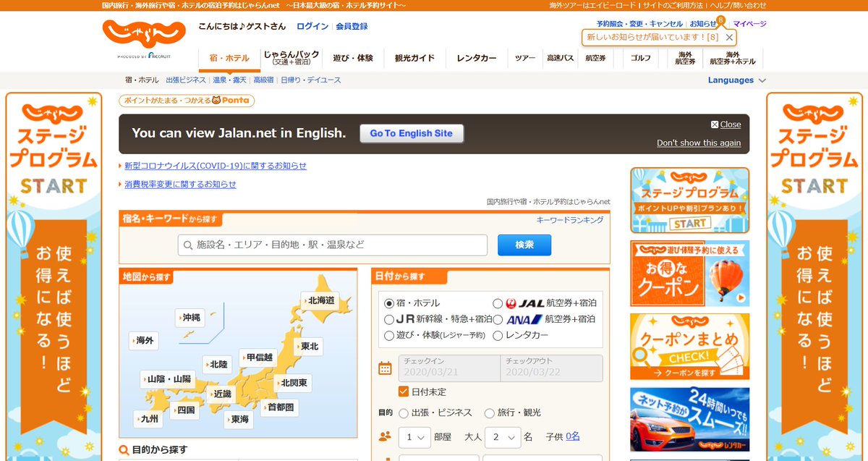The height and width of the screenshot is (461, 868).
Task: Click the クーポンまとめ CHECK banner
Action: pos(689,347)
